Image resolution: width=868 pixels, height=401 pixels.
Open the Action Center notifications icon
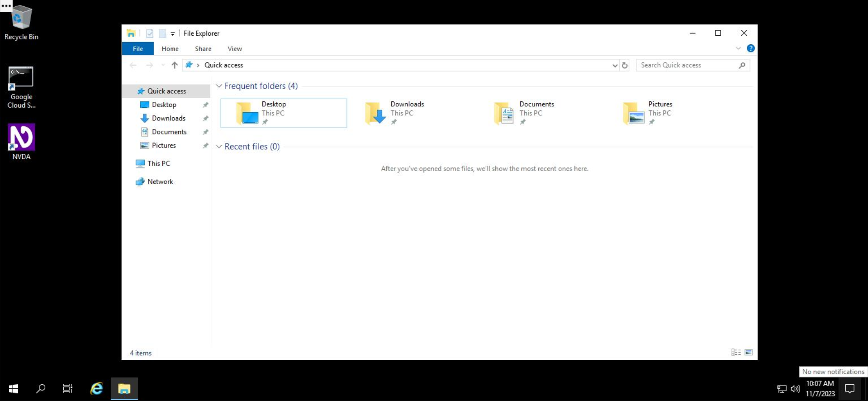(x=850, y=388)
